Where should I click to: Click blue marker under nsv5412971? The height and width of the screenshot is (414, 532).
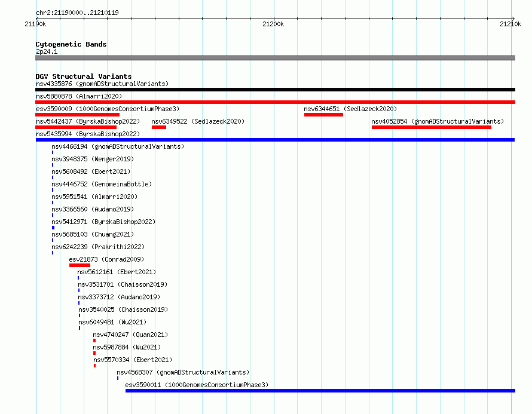[x=53, y=228]
